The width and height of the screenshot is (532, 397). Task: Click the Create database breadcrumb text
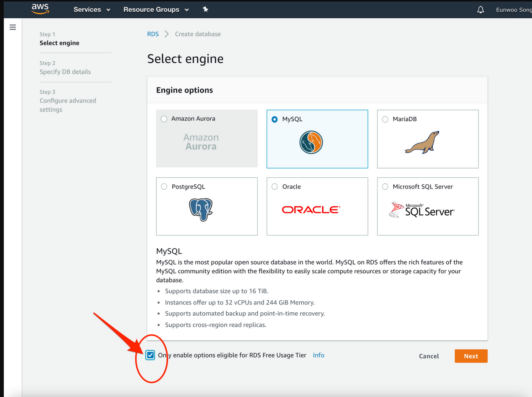click(198, 34)
